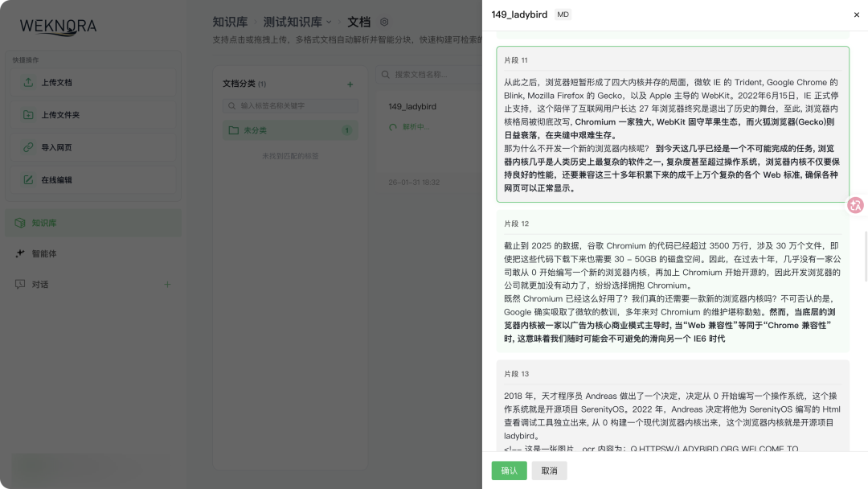Select the 片段 13 text chunk
The height and width of the screenshot is (489, 868).
tap(673, 405)
